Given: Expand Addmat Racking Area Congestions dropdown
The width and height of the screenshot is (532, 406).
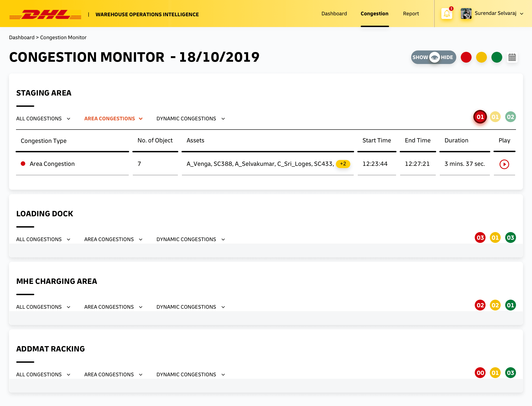Looking at the screenshot, I should [x=113, y=375].
